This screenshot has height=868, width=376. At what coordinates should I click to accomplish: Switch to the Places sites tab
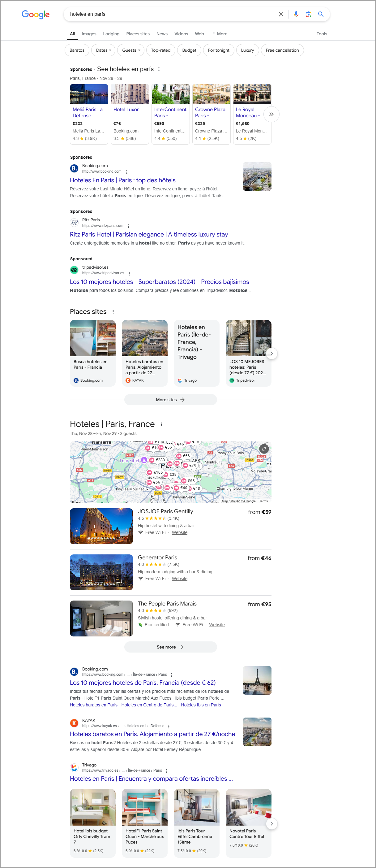point(138,34)
